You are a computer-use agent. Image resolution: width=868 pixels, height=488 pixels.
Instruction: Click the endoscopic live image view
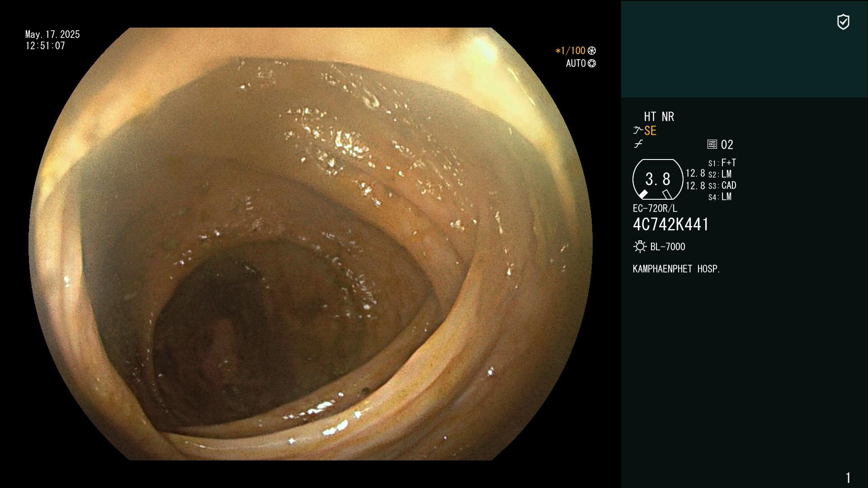point(310,244)
